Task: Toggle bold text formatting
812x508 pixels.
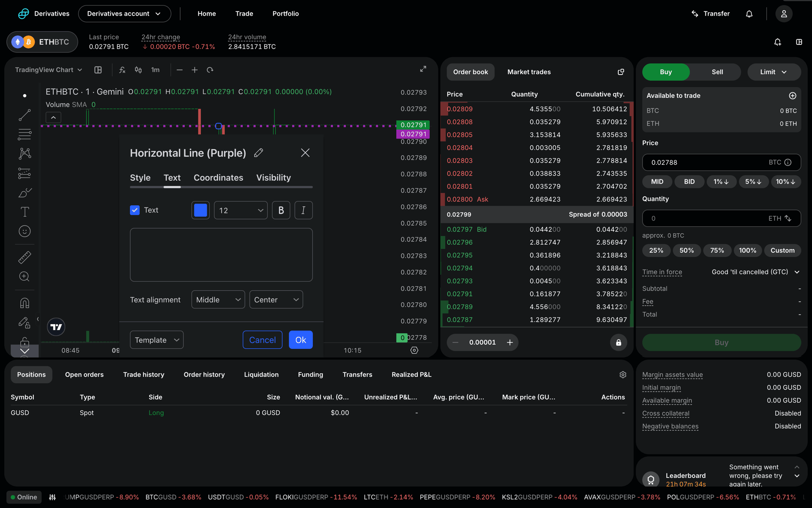Action: (x=281, y=210)
